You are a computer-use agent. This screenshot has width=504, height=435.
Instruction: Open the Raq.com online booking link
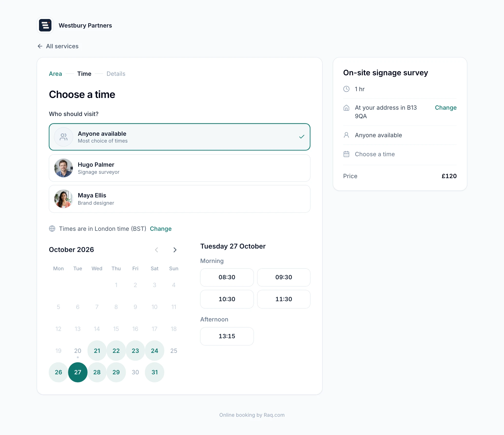coord(252,415)
